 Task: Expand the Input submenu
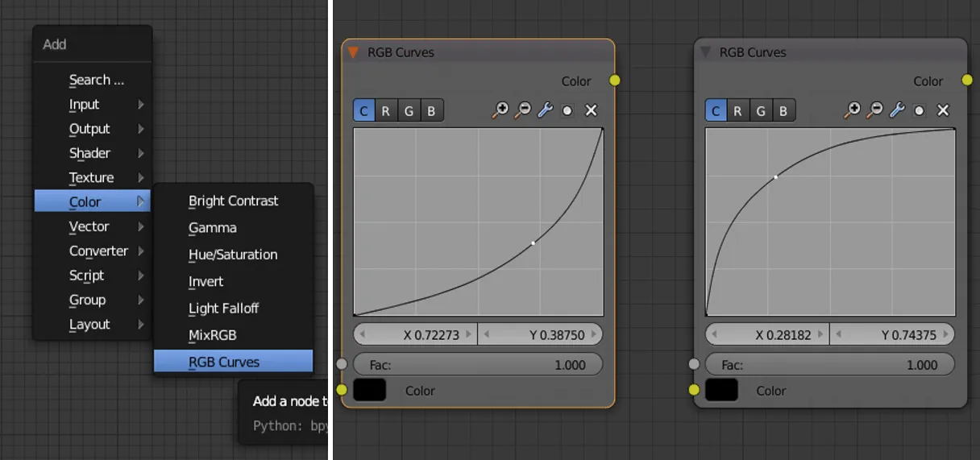tap(93, 105)
